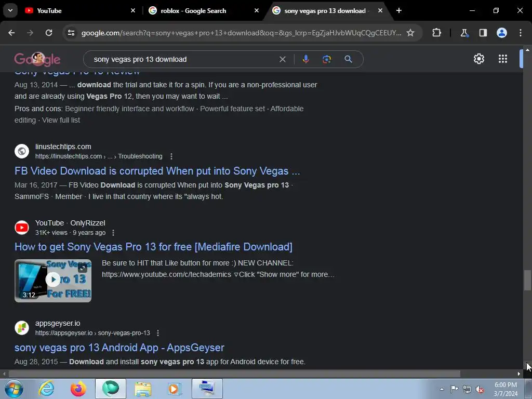Close the roblox - Google Search tab
Viewport: 532px width, 399px height.
pyautogui.click(x=257, y=10)
